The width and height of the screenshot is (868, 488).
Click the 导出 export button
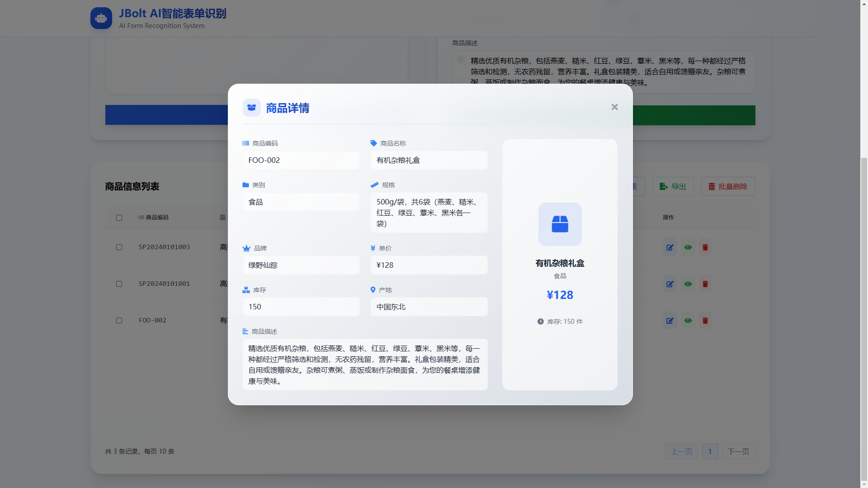pyautogui.click(x=673, y=186)
